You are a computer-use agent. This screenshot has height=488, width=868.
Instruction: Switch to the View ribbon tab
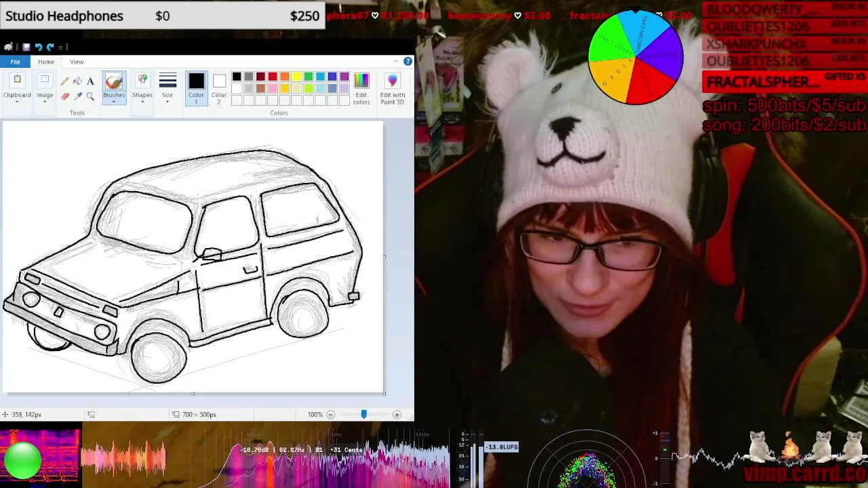pyautogui.click(x=77, y=62)
